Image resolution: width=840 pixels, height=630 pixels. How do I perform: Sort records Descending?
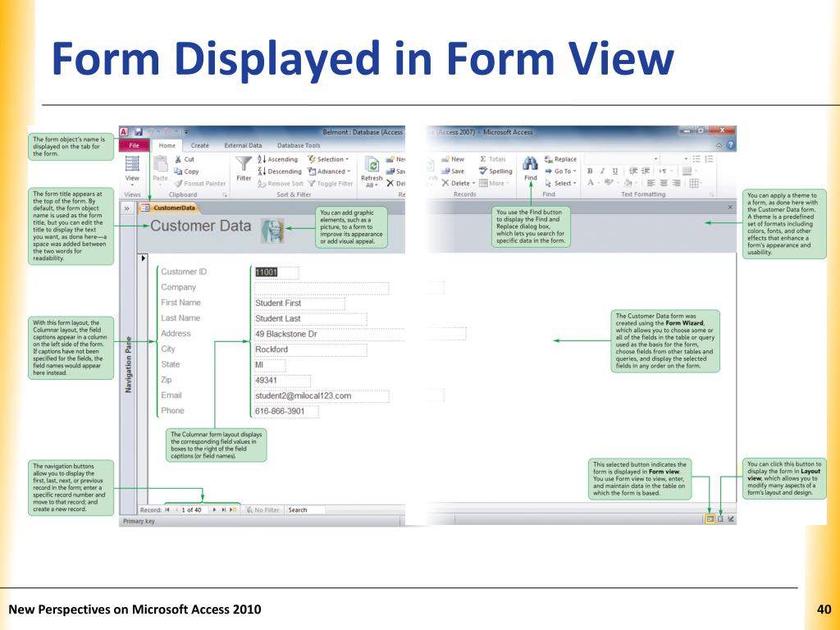click(x=279, y=171)
